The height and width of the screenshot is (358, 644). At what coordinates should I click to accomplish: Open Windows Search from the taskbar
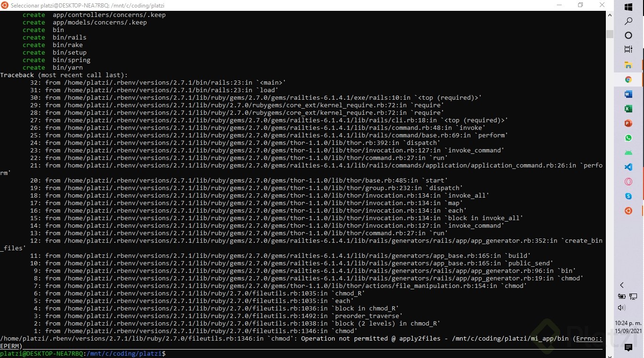628,21
